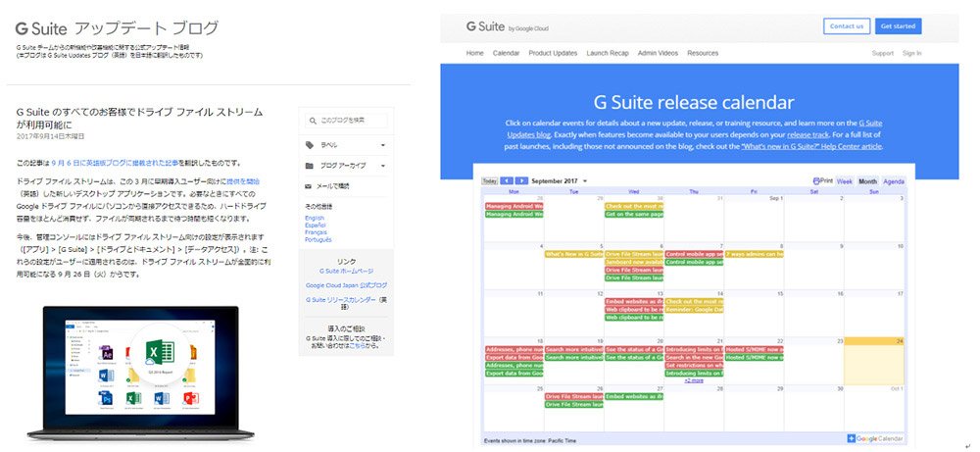This screenshot has width=980, height=452.
Task: Select the Español language link
Action: [x=315, y=226]
